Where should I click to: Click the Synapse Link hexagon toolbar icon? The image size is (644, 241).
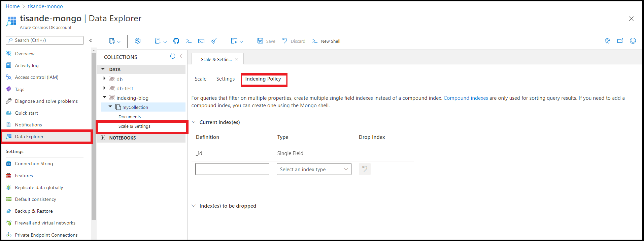pyautogui.click(x=138, y=41)
